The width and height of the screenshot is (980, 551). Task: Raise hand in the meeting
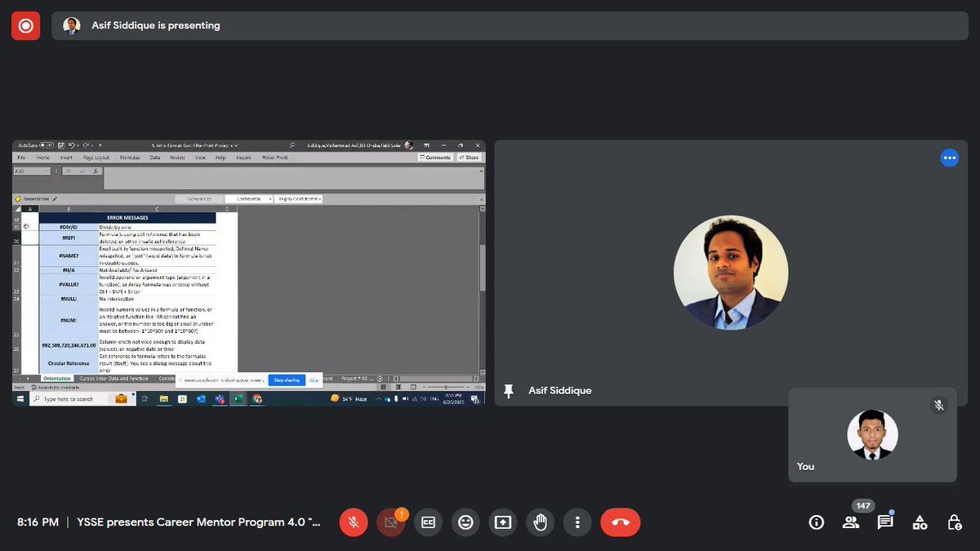click(540, 522)
